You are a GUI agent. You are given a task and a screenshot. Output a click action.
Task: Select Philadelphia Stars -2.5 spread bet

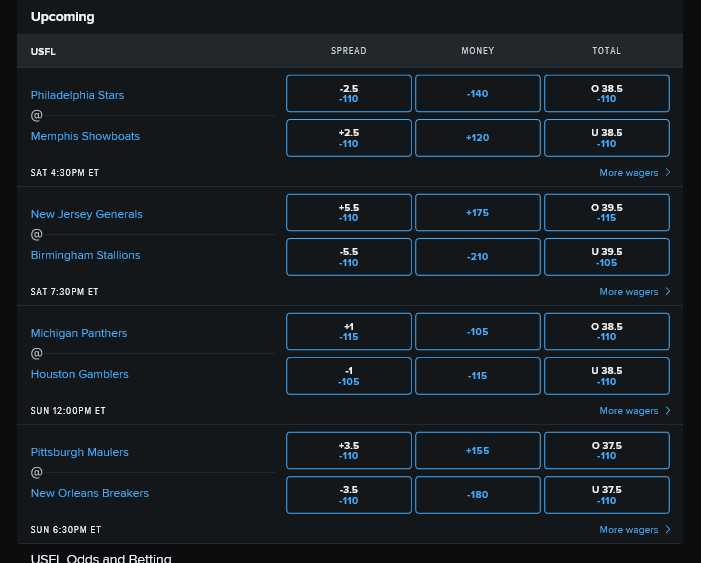click(x=348, y=94)
